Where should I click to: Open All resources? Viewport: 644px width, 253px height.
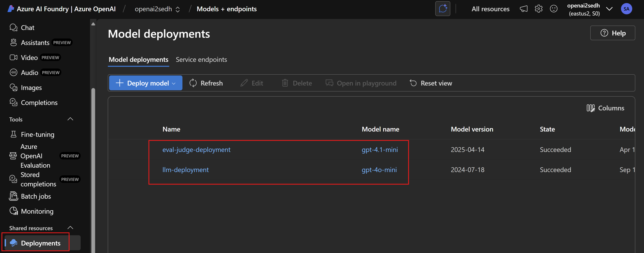[490, 9]
